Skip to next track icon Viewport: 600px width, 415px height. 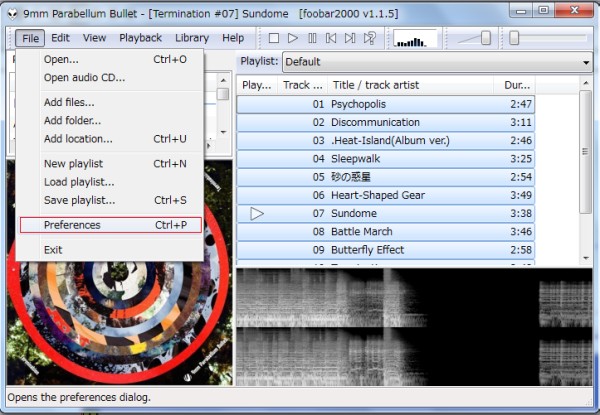point(350,38)
